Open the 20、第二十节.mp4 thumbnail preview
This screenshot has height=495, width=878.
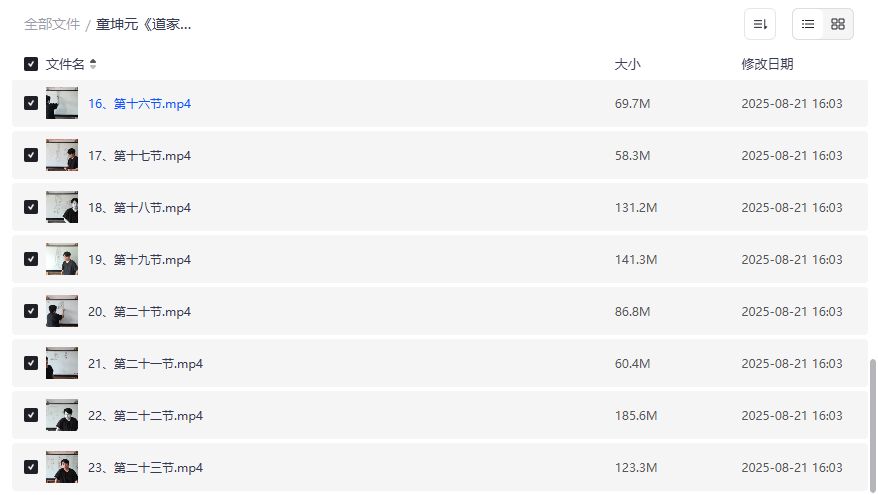tap(62, 311)
